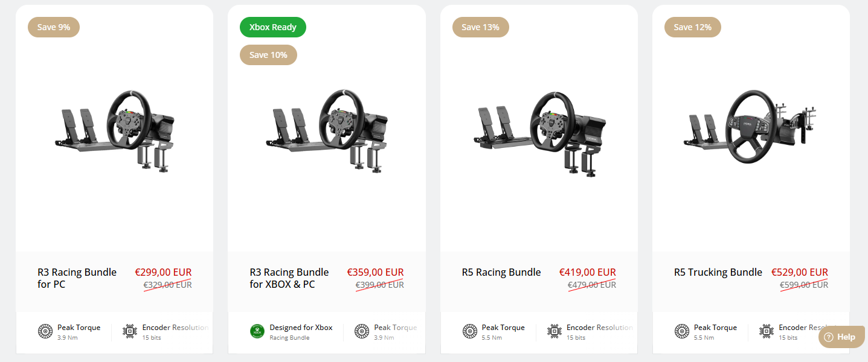Click R3 Racing Bundle for PC product image
Viewport: 868px width, 362px height.
pyautogui.click(x=114, y=129)
